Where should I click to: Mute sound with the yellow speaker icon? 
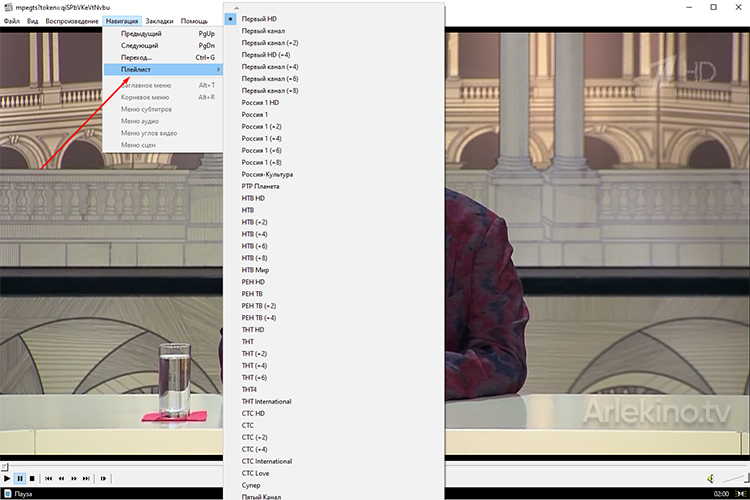(x=711, y=478)
